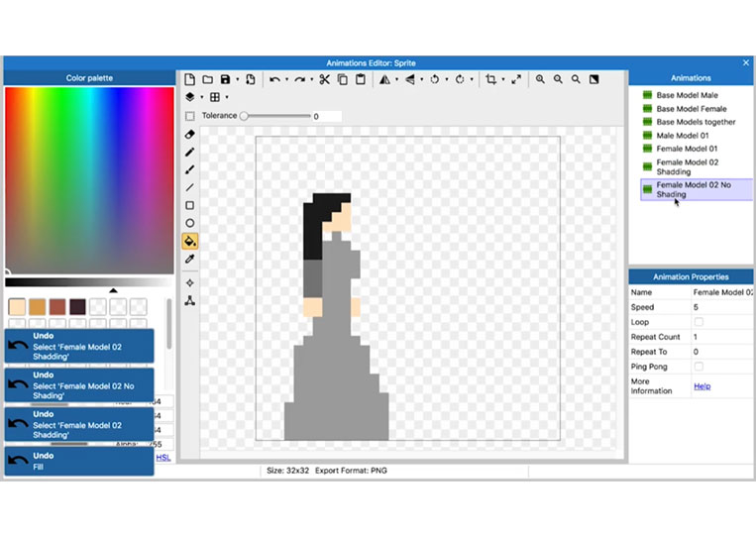Click the grid icon

[x=215, y=97]
